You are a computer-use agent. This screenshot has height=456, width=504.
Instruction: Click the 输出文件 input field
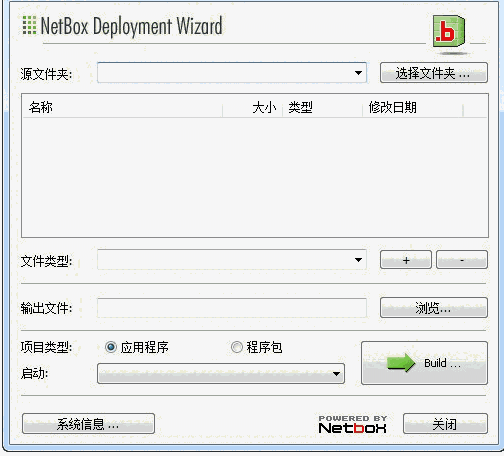tap(232, 308)
